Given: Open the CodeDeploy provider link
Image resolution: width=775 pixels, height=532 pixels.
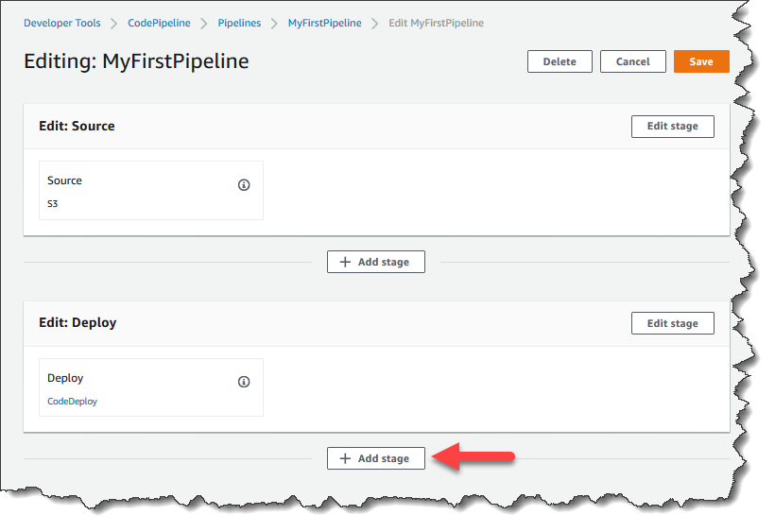Looking at the screenshot, I should point(72,401).
